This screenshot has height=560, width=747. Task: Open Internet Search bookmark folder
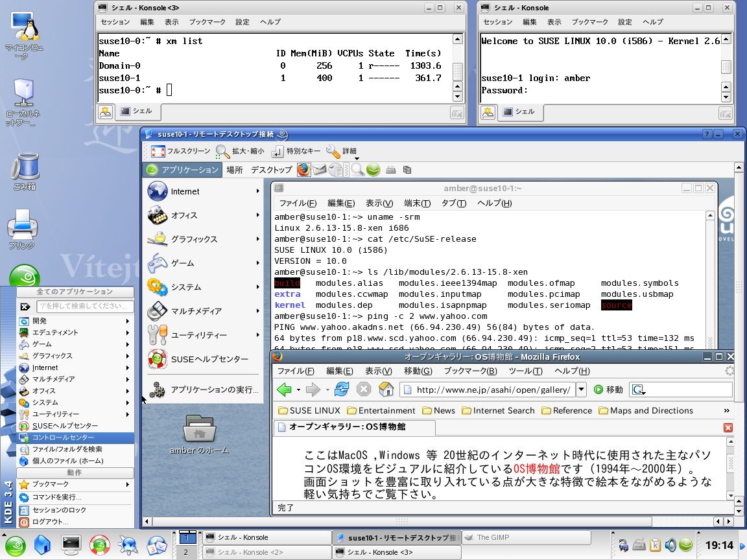click(x=498, y=410)
